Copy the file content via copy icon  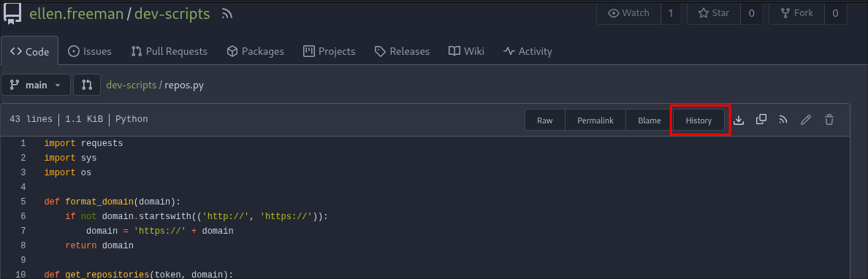(761, 120)
